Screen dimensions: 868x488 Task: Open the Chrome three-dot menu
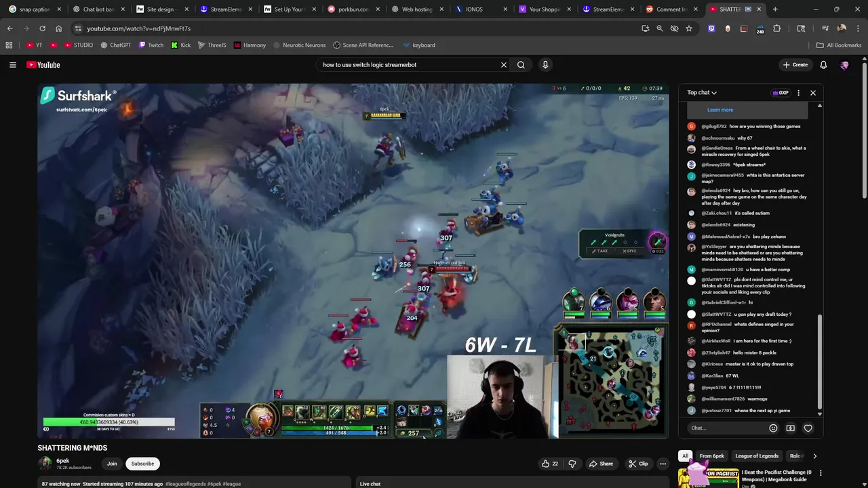click(x=858, y=28)
